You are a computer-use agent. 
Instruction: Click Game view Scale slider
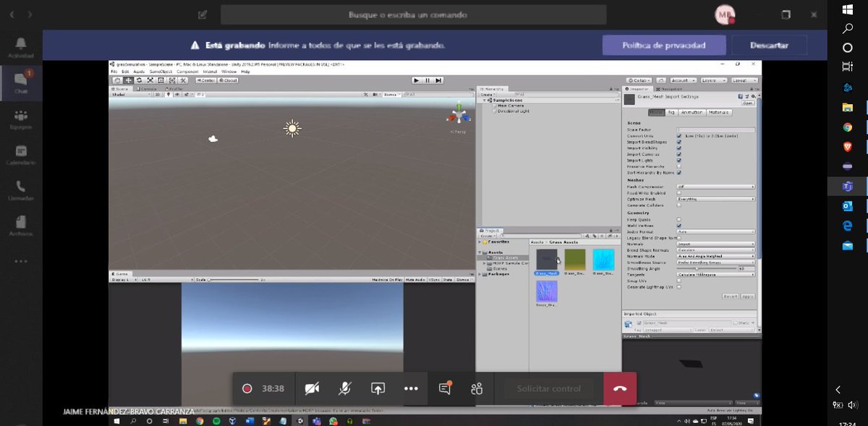[235, 279]
